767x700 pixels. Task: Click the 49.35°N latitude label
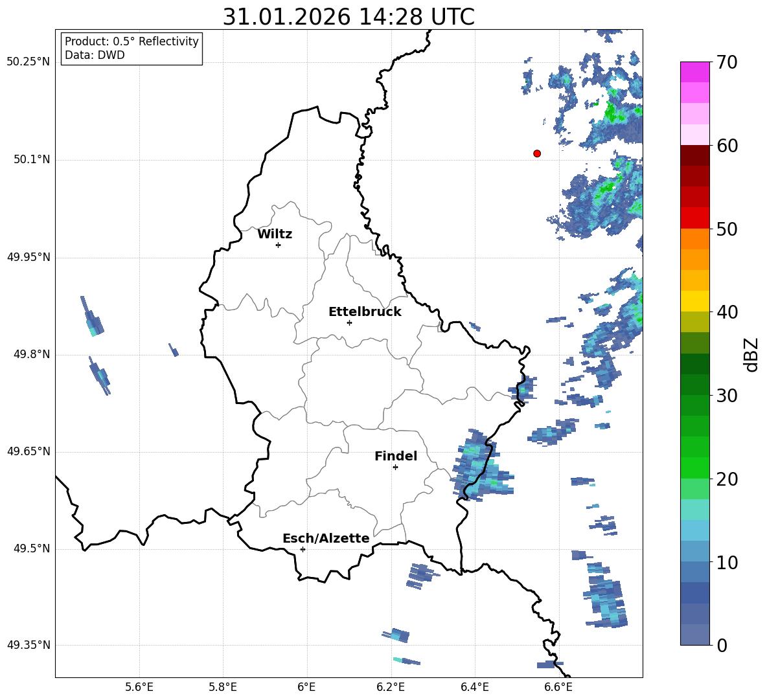(29, 645)
